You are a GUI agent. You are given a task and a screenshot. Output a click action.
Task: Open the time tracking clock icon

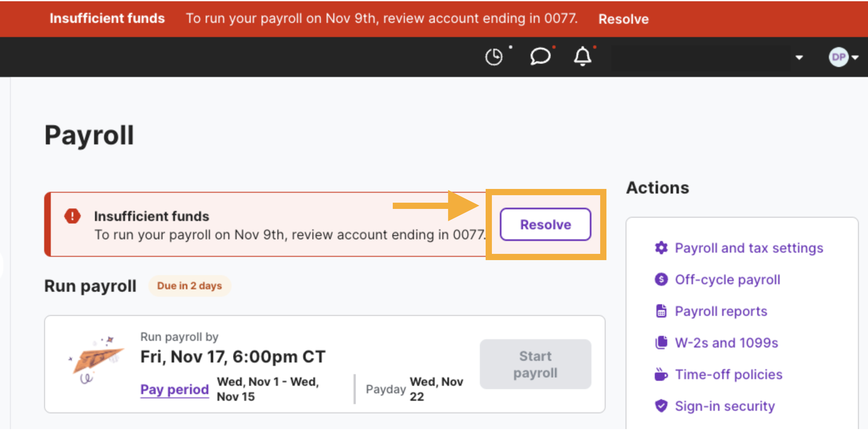click(x=494, y=57)
